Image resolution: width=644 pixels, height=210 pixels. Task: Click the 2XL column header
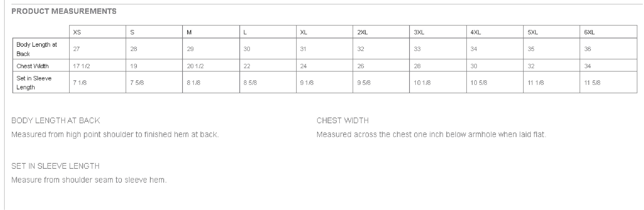(362, 32)
